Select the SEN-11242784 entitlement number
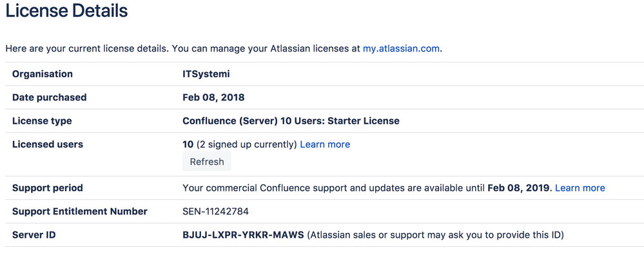The width and height of the screenshot is (644, 259). (x=215, y=211)
